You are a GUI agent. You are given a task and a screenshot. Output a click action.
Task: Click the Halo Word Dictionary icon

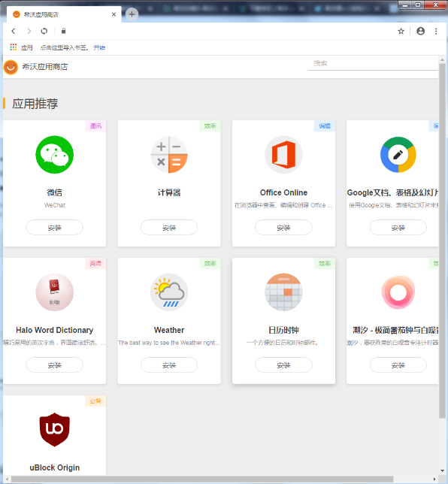click(x=55, y=292)
